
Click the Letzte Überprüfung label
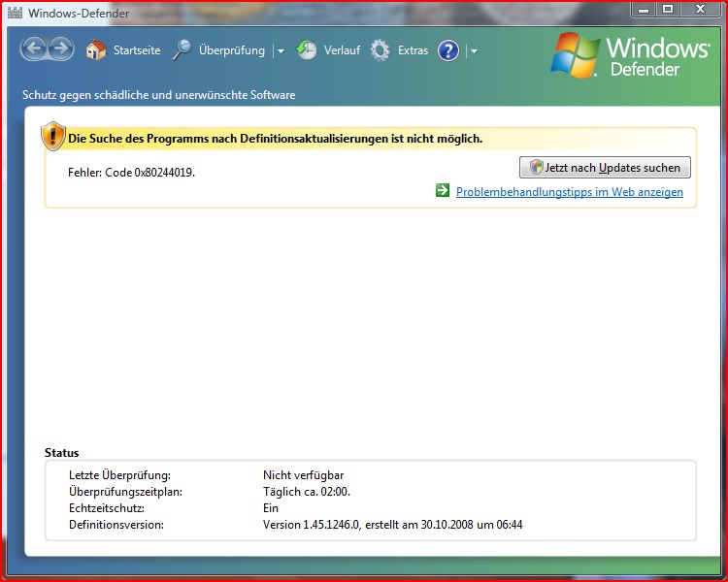pos(119,475)
